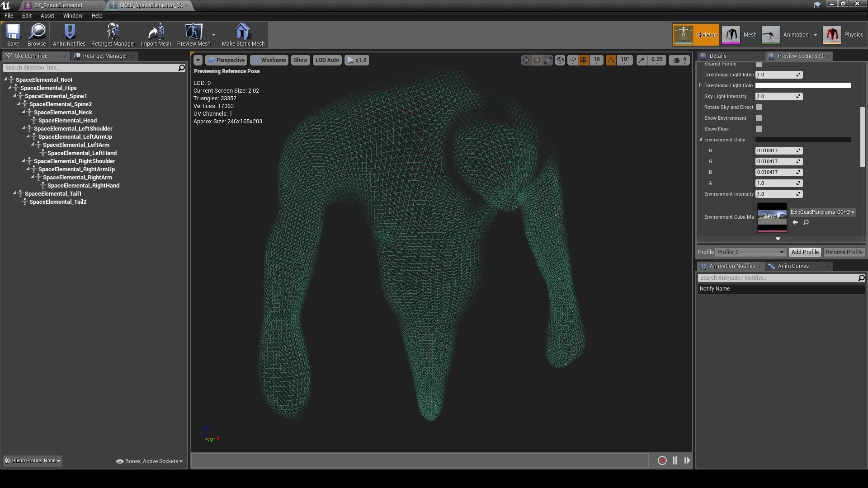Click the Add Profile button
Screen dimensions: 868x488
point(805,252)
